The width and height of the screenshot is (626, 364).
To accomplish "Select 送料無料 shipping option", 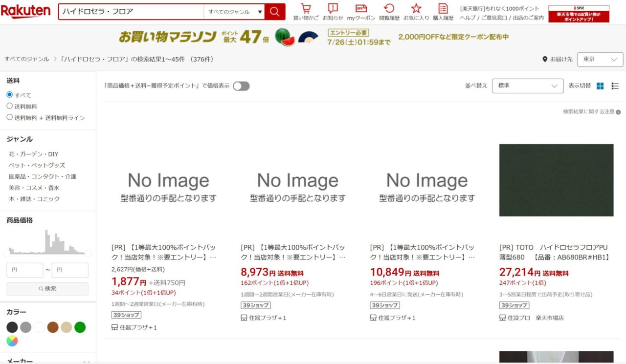I will tap(10, 106).
